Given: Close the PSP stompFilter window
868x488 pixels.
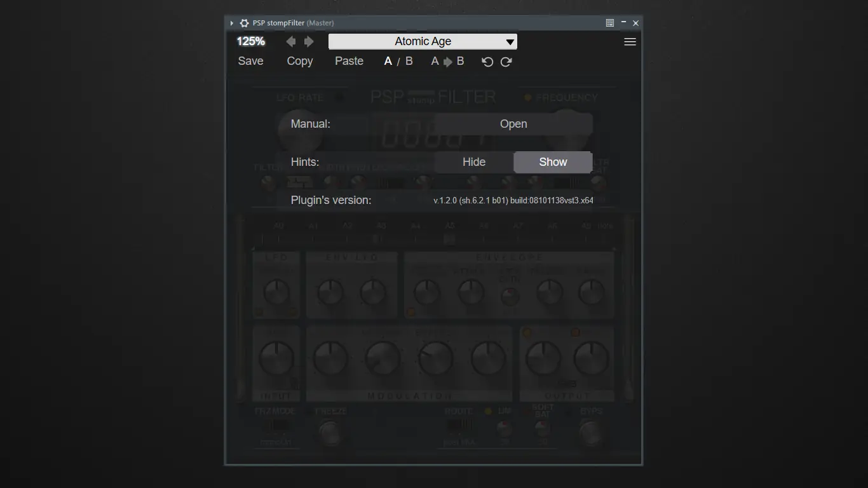Looking at the screenshot, I should tap(635, 23).
